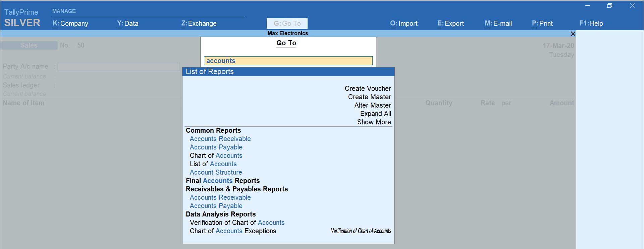
Task: Click the Sales ledger label
Action: 21,85
